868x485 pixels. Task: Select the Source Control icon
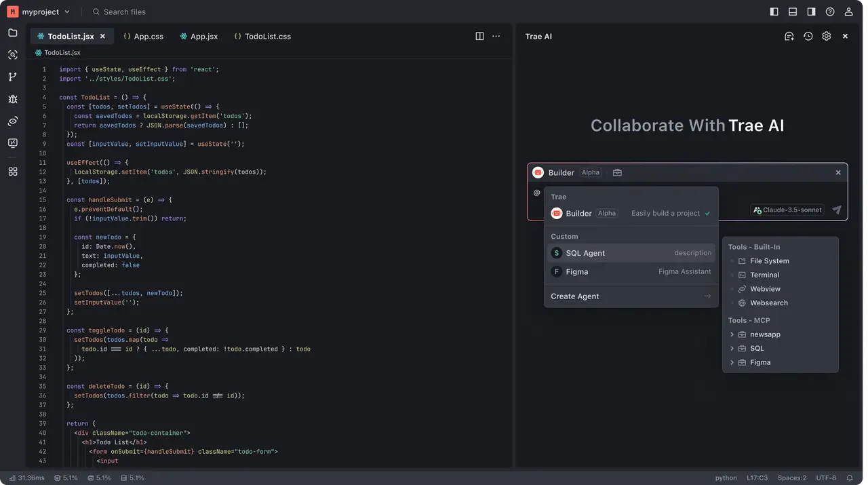pos(12,77)
